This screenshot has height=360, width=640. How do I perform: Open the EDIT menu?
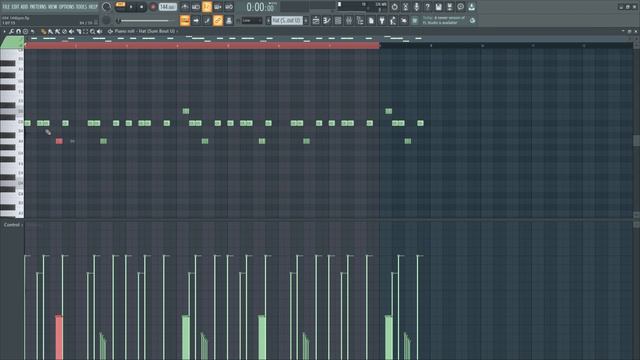pyautogui.click(x=16, y=7)
